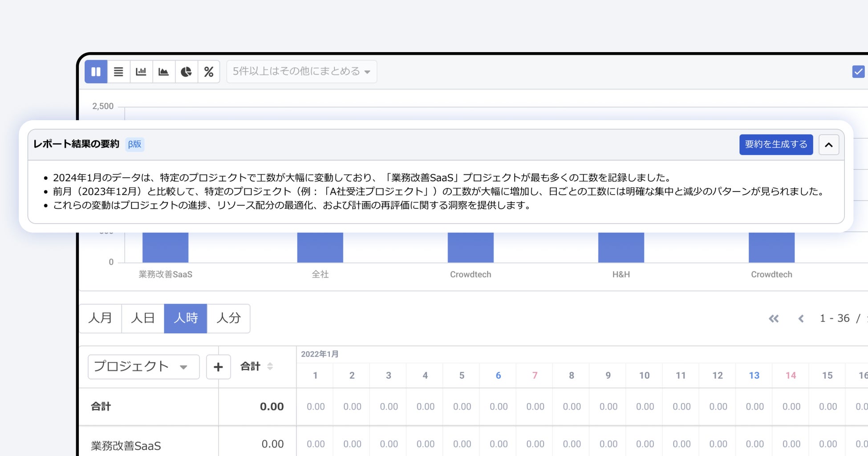Image resolution: width=868 pixels, height=456 pixels.
Task: Click the day 13 column header
Action: coord(754,375)
